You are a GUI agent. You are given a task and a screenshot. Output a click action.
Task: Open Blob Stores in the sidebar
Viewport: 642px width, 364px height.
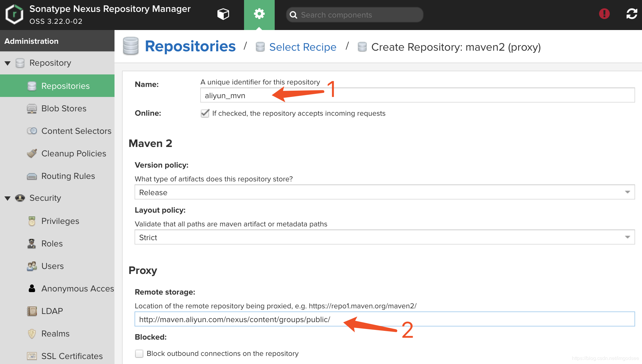[x=64, y=109]
